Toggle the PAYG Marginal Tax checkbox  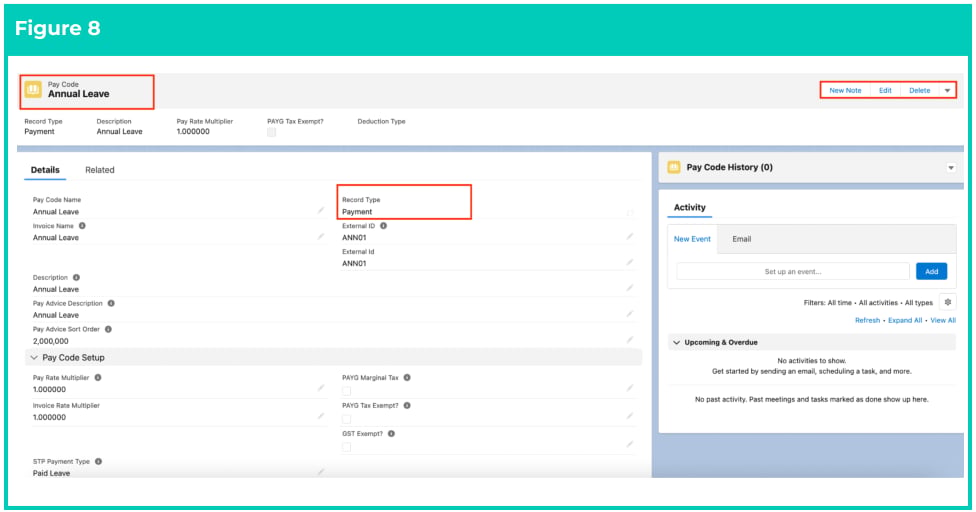point(347,391)
